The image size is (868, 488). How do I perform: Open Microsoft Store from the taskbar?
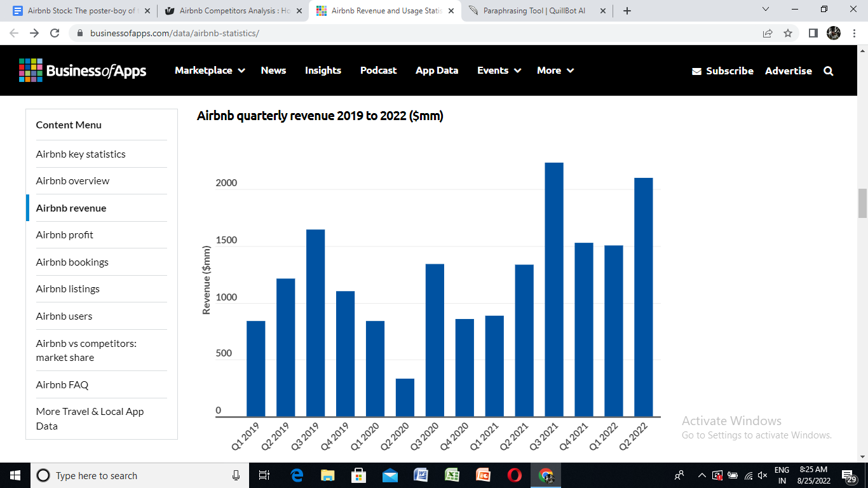click(x=359, y=475)
